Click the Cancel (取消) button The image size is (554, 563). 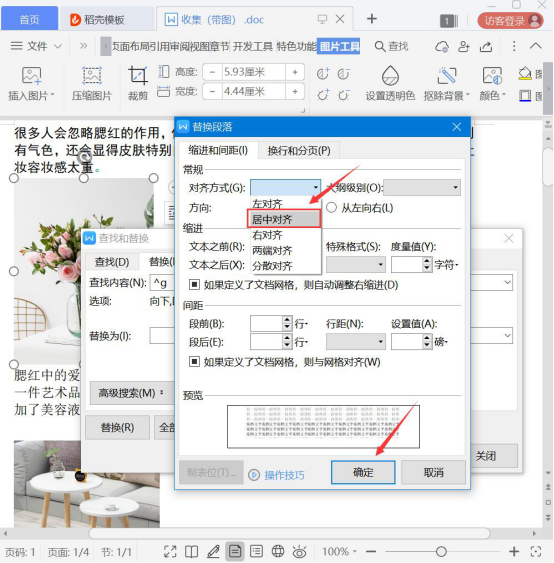click(433, 472)
